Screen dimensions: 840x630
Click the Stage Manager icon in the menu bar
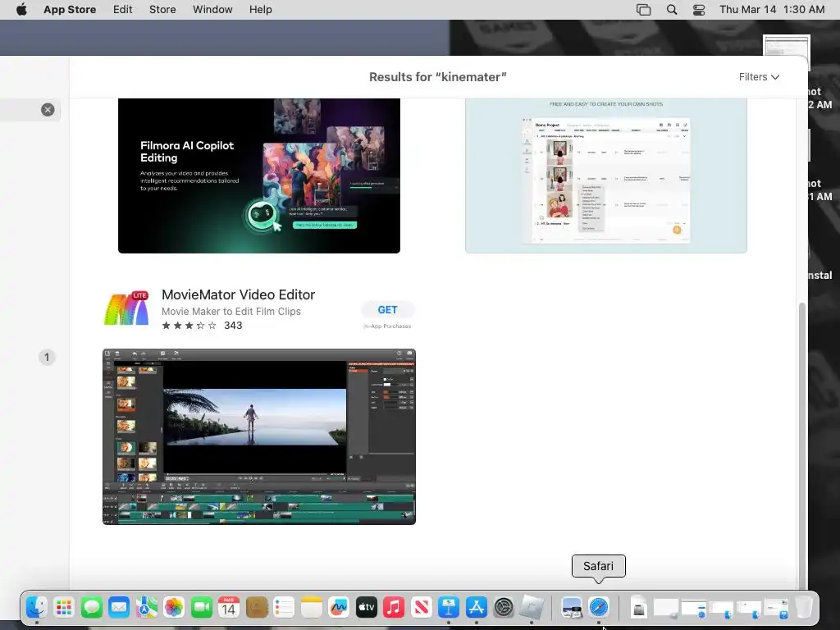tap(643, 10)
